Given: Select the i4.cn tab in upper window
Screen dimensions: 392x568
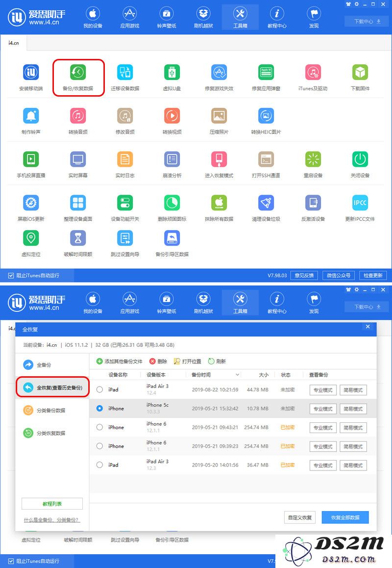Looking at the screenshot, I should pyautogui.click(x=14, y=43).
